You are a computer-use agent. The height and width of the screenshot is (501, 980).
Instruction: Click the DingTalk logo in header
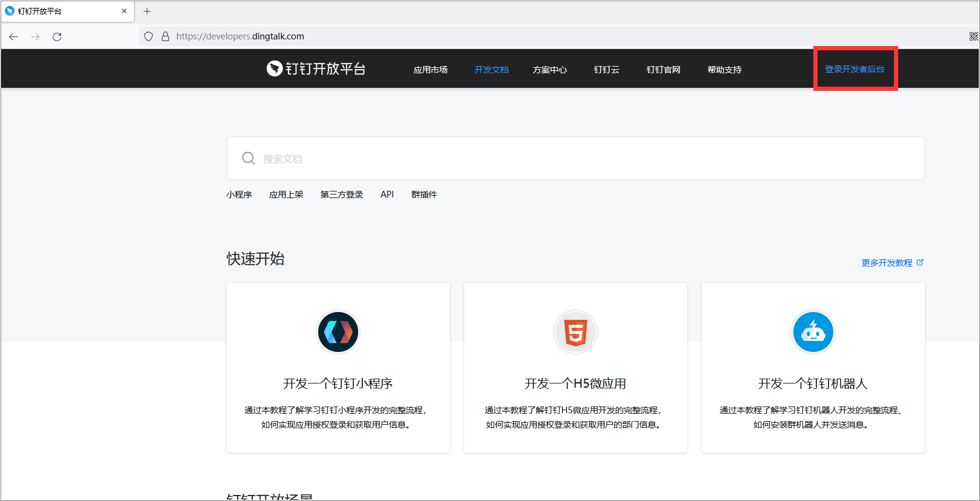pos(316,68)
